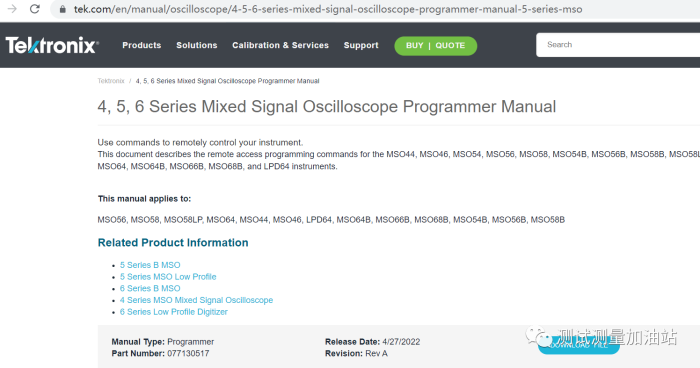Open the 5 Series B MSO link

click(x=150, y=265)
